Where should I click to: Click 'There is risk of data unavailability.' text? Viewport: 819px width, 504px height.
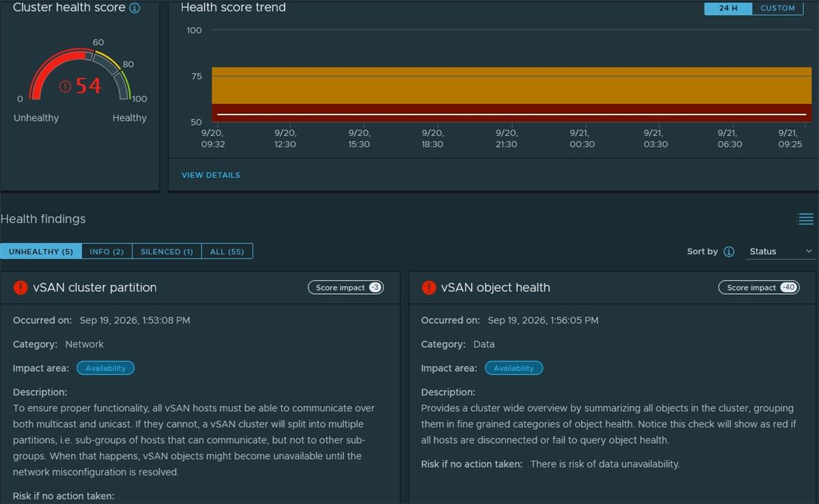pyautogui.click(x=605, y=464)
